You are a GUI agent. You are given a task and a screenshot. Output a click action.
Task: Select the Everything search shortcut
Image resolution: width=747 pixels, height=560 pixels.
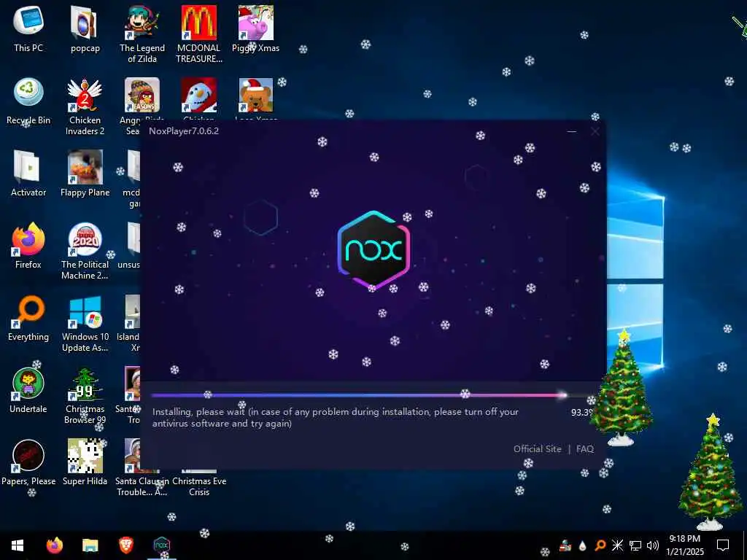point(28,318)
